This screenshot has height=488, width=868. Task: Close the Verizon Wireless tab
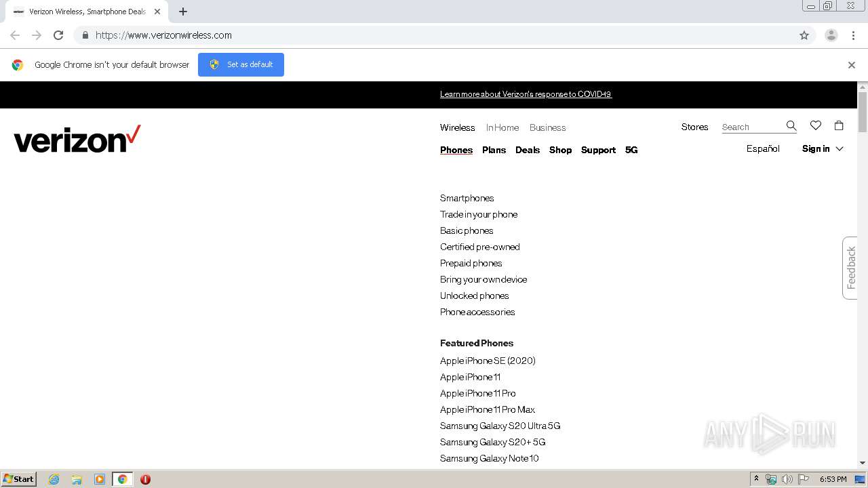(157, 12)
